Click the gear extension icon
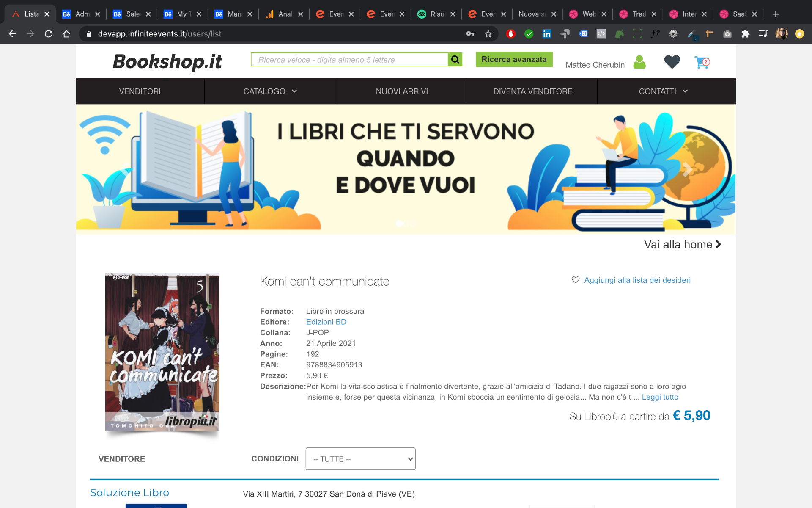 pos(673,34)
